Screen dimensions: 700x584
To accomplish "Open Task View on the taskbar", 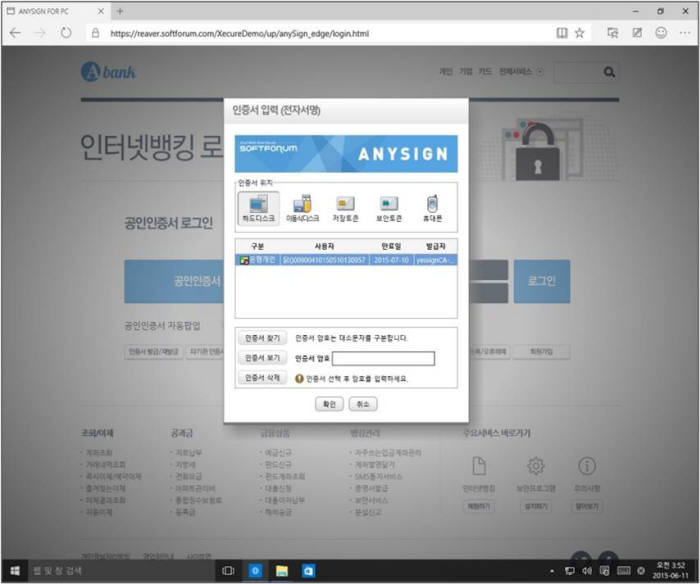I will (228, 571).
